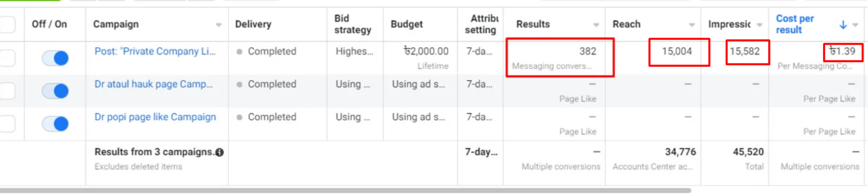Expand the Impressions column dropdown arrow
Image resolution: width=868 pixels, height=196 pixels.
(x=759, y=25)
